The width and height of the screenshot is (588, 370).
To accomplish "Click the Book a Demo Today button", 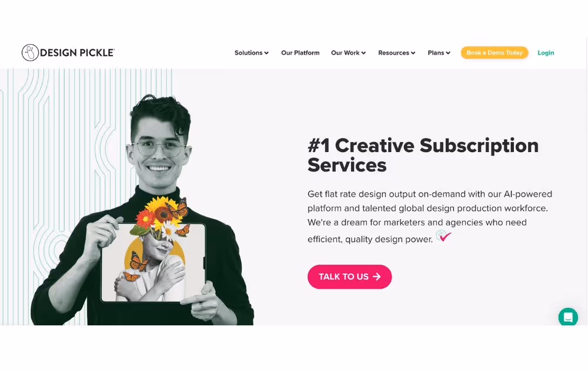I will click(x=495, y=53).
